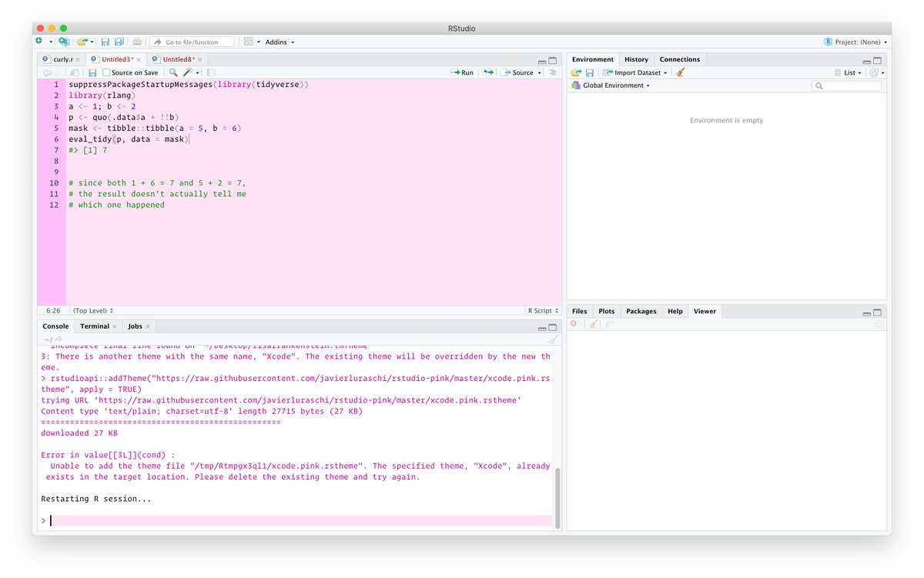
Task: Switch to the curly.r tab
Action: (x=63, y=59)
